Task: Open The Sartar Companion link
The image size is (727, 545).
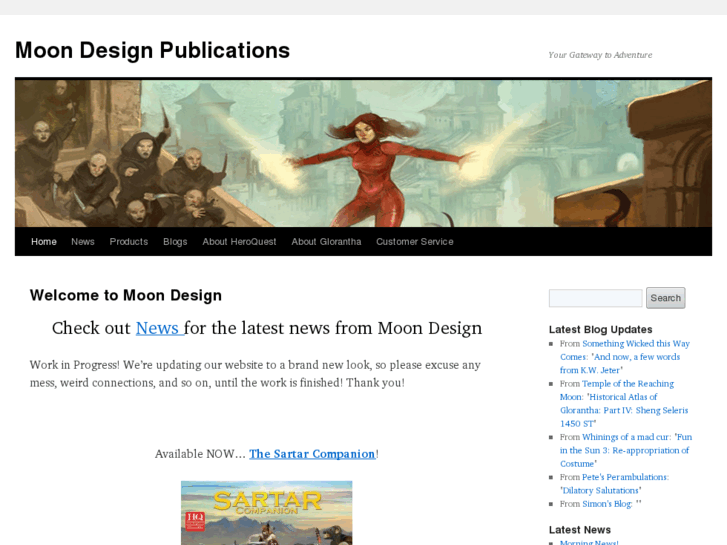Action: click(x=312, y=454)
